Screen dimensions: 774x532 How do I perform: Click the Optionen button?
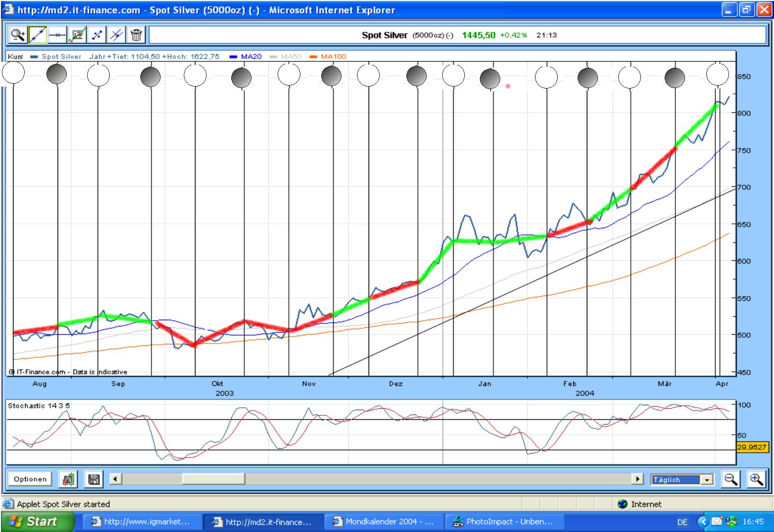[30, 479]
